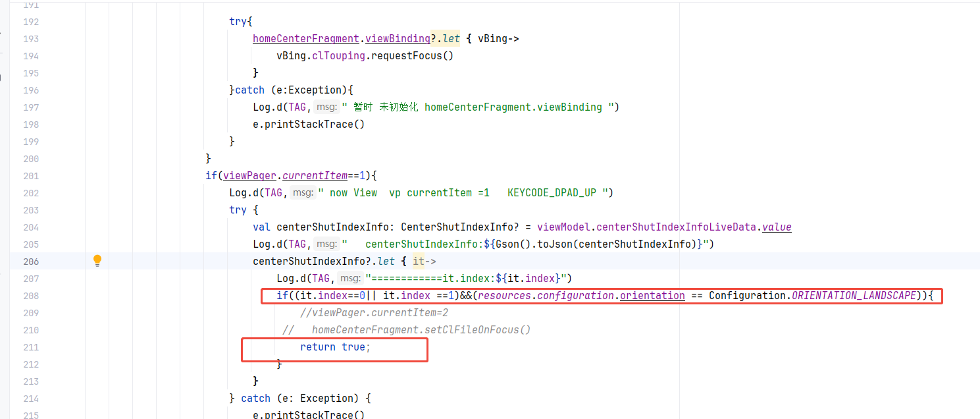Click the setClFileOnFocus() comment on line 210
The width and height of the screenshot is (980, 419).
pyautogui.click(x=407, y=330)
